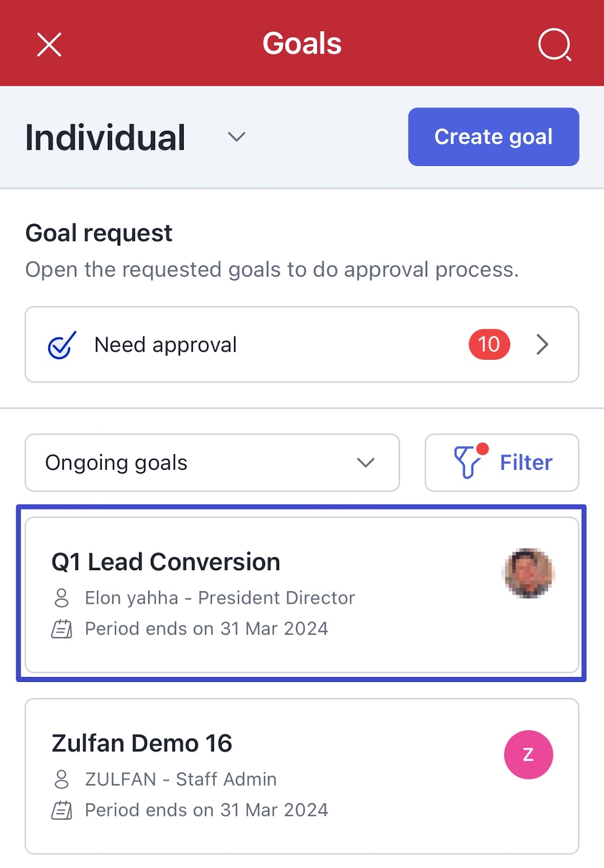Click calendar icon on Zulfan Demo 16
The image size is (604, 868).
pyautogui.click(x=62, y=810)
